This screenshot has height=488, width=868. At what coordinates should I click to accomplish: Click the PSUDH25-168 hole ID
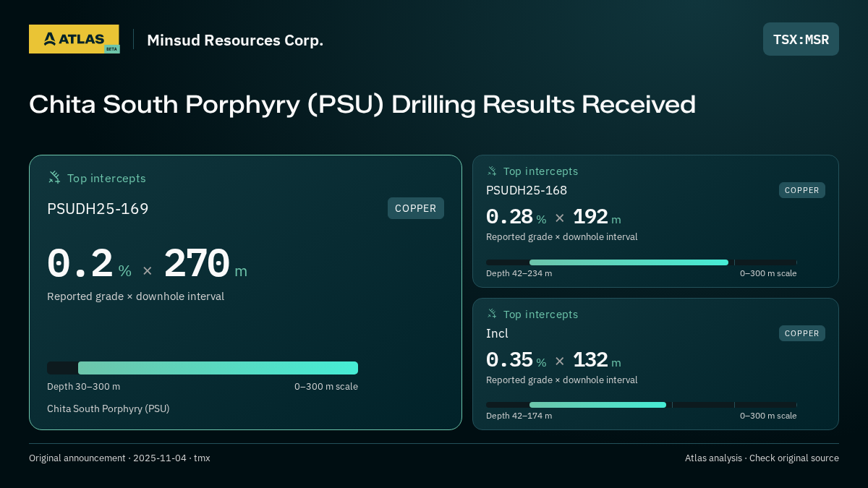pos(527,190)
